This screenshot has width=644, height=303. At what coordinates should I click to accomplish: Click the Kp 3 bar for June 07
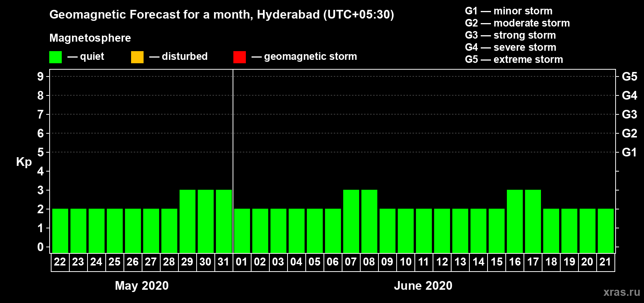[351, 222]
